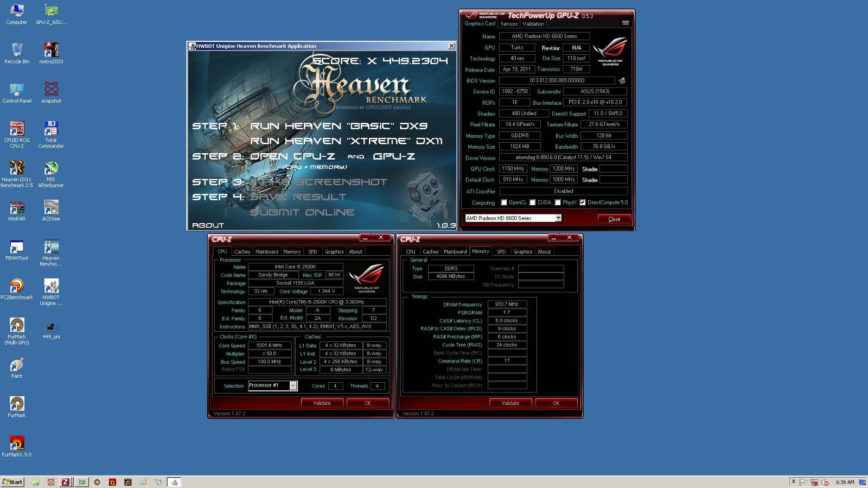Open HWBOT Unigine desktop shortcut

[51, 292]
